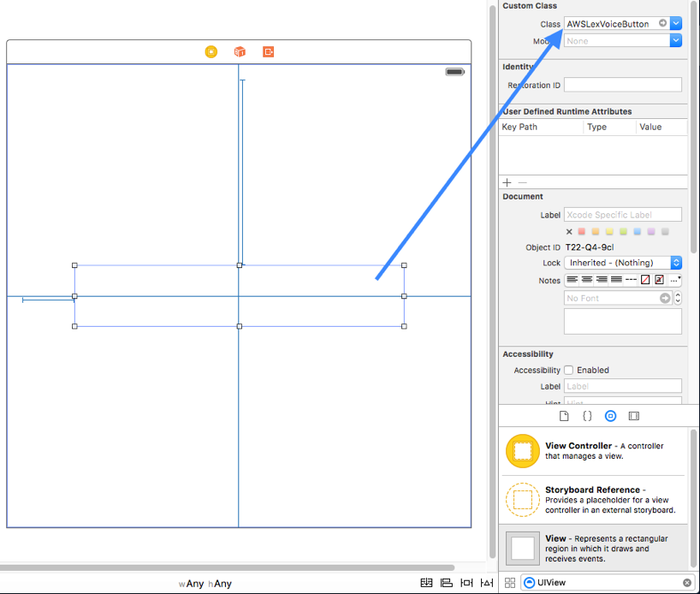Align notes text left
Image resolution: width=700 pixels, height=594 pixels.
point(572,280)
